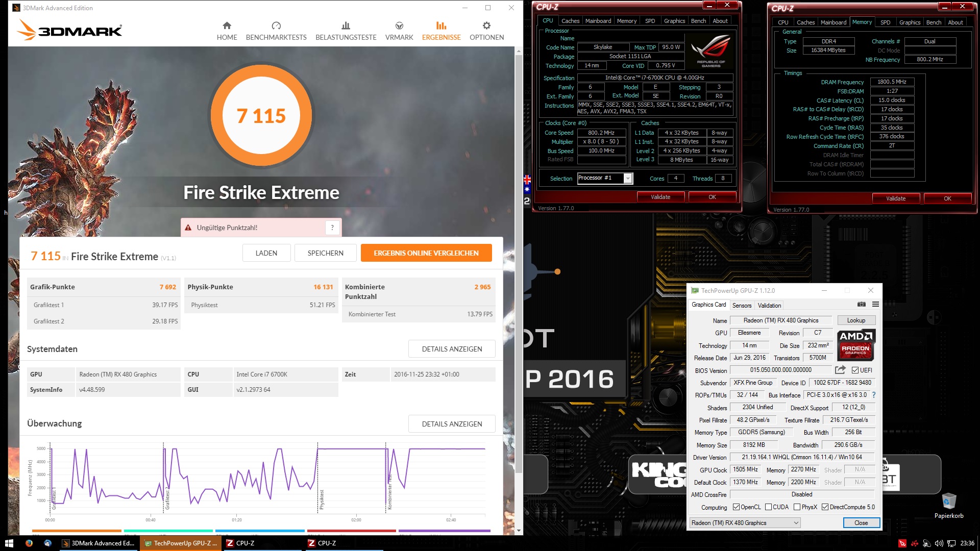Take a GPU-Z screenshot with camera icon
Viewport: 980px width, 551px height.
(862, 305)
